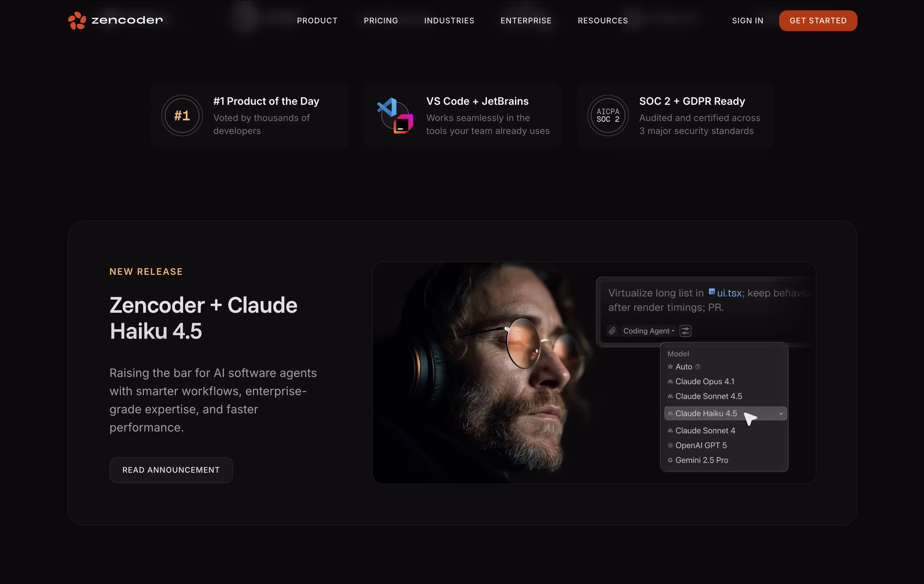Click the AICPA SOC 2 badge

point(608,116)
